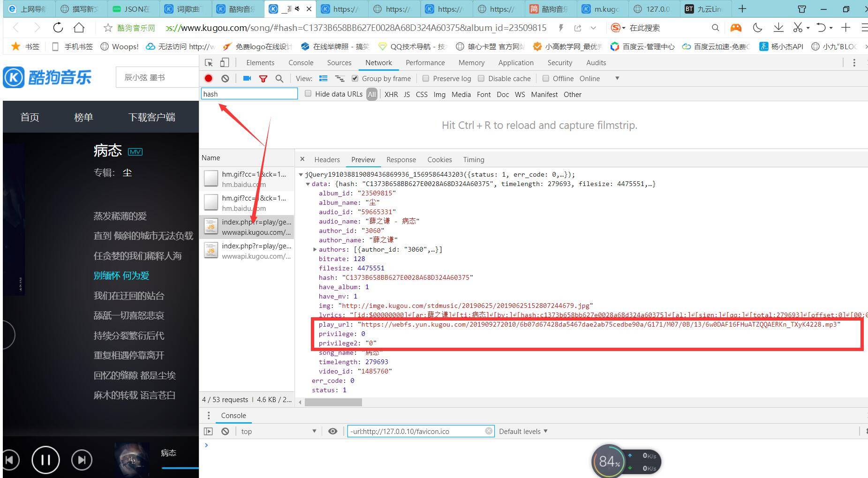Viewport: 868px width, 478px height.
Task: Stop recording the network log
Action: click(209, 78)
